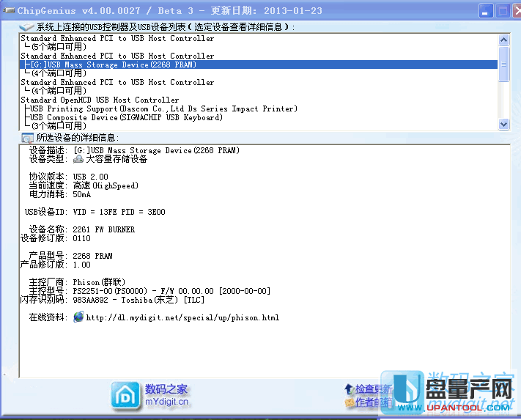Click the PS2251-00(PS0000) controller model line
Image resolution: width=521 pixels, height=420 pixels.
[x=171, y=291]
